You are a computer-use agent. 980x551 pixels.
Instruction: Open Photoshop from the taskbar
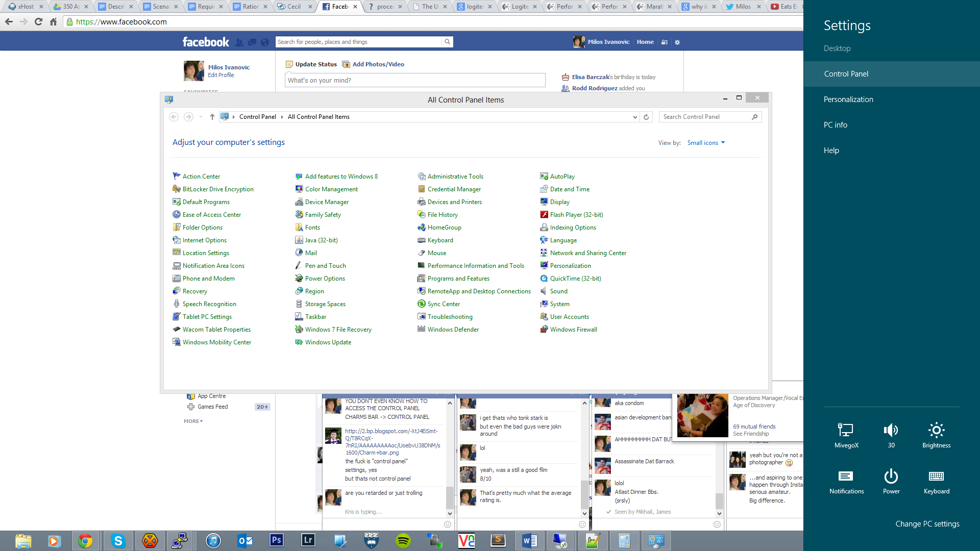[x=276, y=540]
